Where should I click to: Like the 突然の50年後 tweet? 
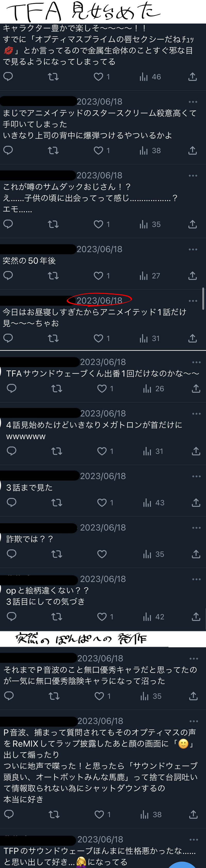click(98, 276)
